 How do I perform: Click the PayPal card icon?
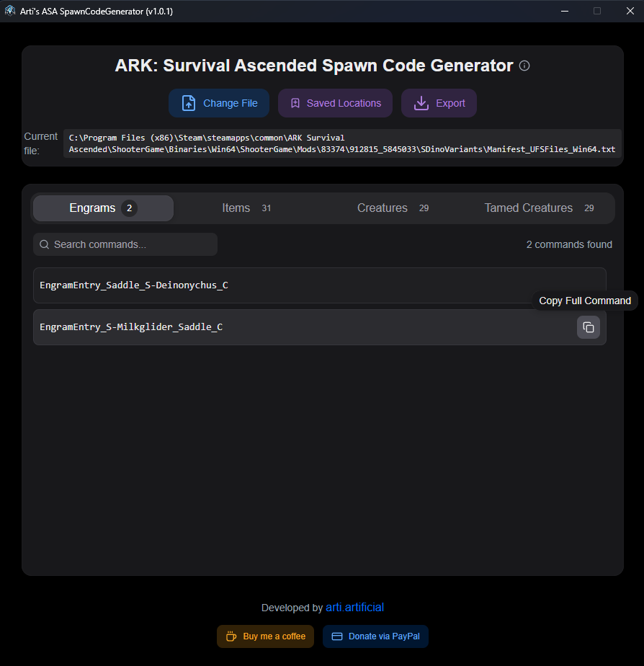pos(337,636)
